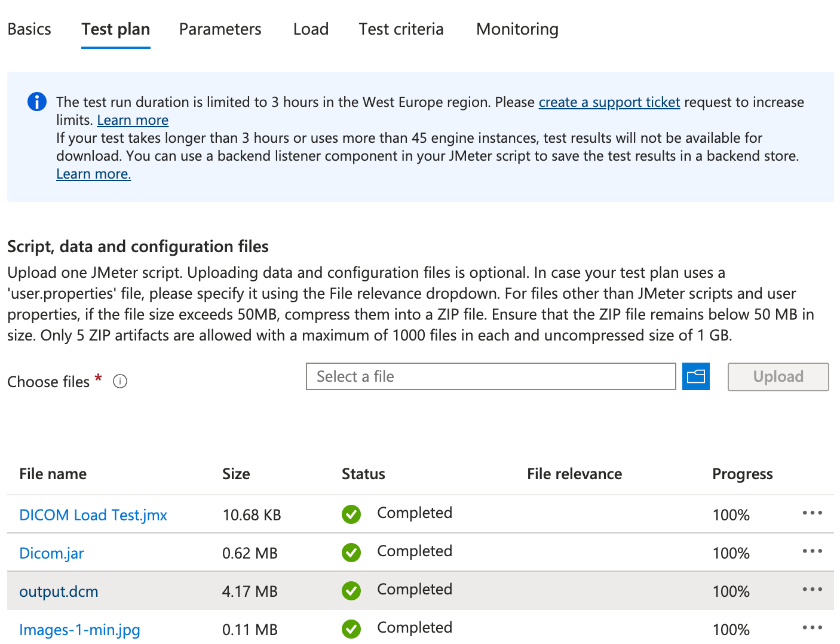This screenshot has height=644, width=840.
Task: Open the Dicom.jar file link
Action: (51, 553)
